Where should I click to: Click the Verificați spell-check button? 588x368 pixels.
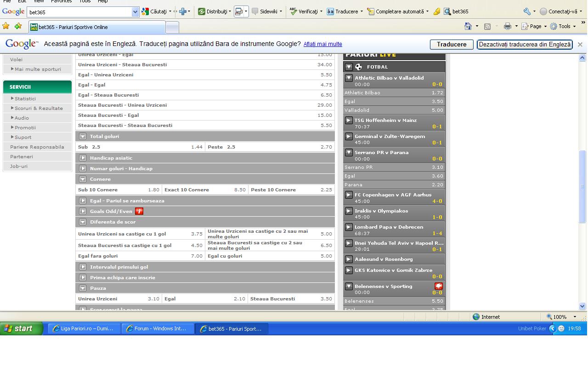[x=306, y=11]
